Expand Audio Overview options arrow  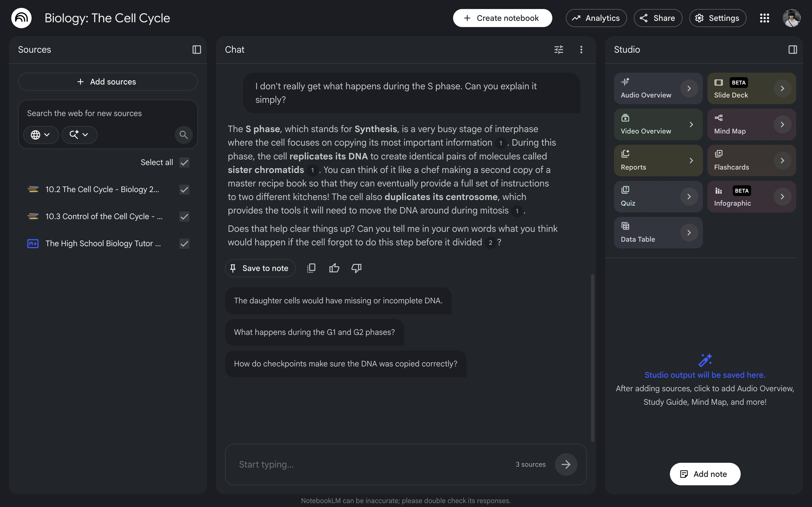[689, 88]
